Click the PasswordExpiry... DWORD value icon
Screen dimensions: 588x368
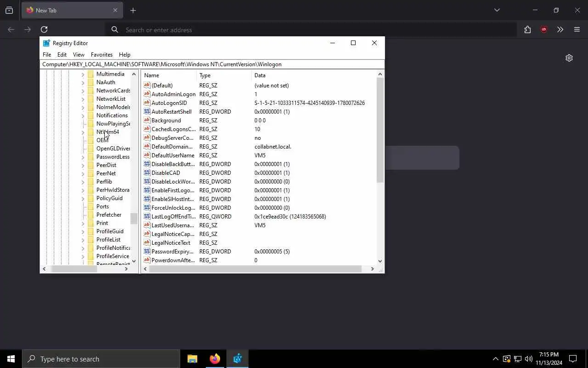[147, 251]
